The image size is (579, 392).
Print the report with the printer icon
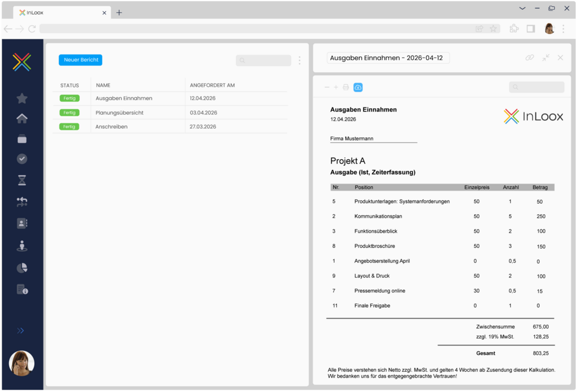click(345, 87)
